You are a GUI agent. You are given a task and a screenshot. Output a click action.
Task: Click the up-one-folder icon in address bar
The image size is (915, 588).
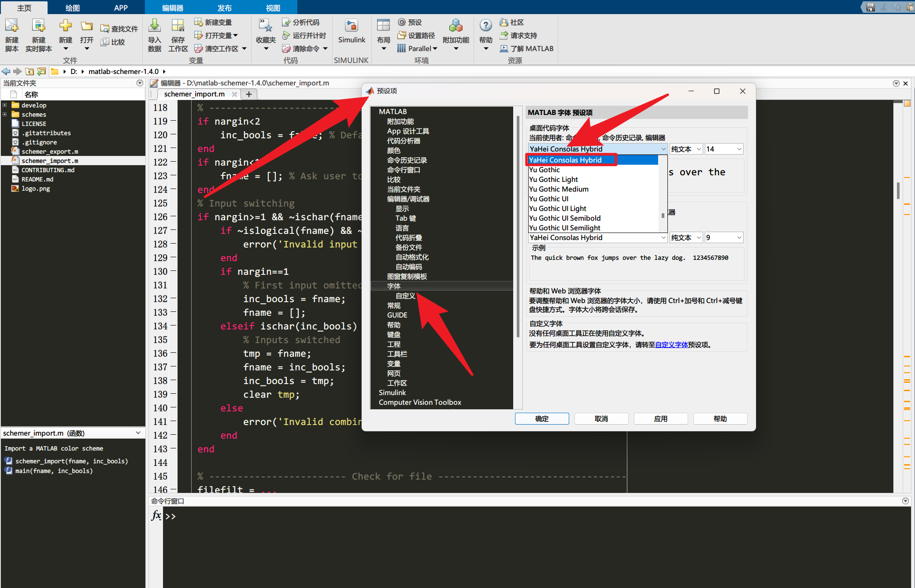[30, 71]
